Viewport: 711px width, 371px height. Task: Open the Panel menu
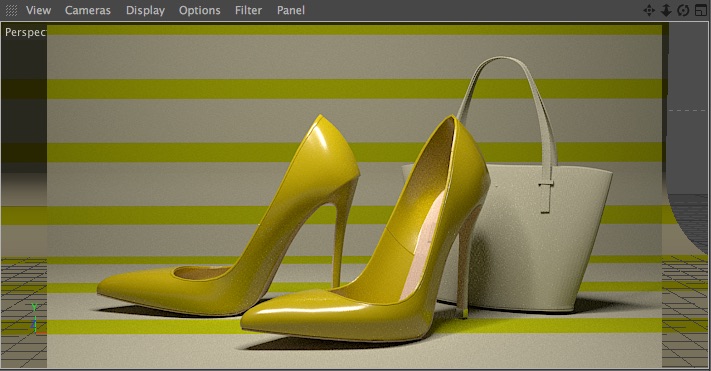291,10
